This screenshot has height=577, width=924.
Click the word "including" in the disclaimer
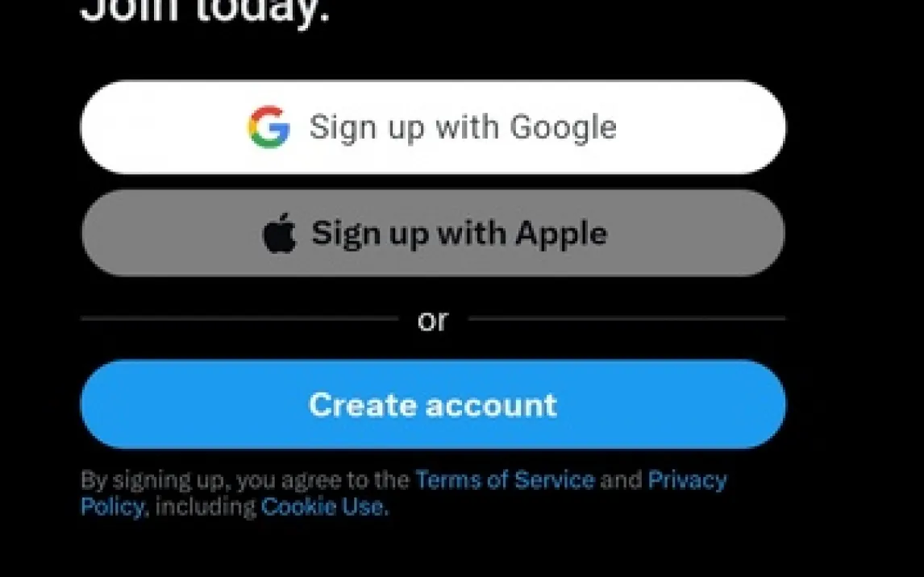[205, 507]
